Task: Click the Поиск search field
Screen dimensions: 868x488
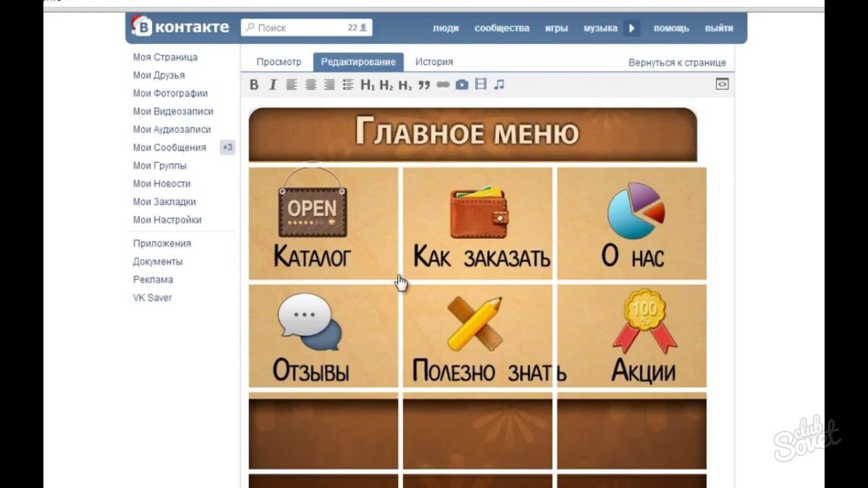Action: [x=307, y=27]
